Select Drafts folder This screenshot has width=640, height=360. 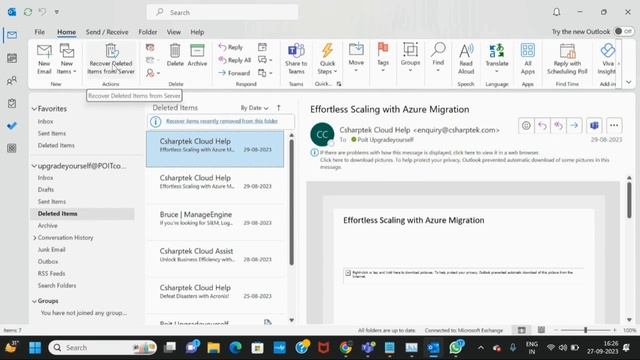tap(46, 190)
